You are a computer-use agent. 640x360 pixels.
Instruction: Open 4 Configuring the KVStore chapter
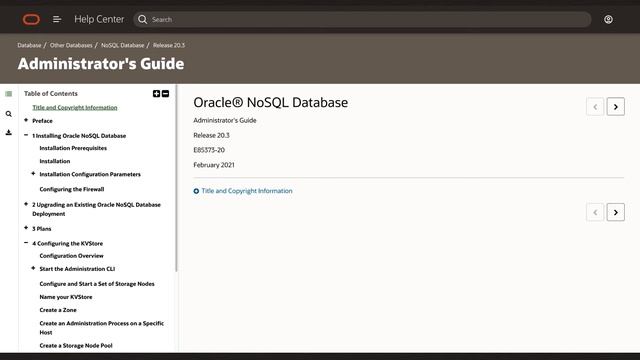pyautogui.click(x=68, y=243)
